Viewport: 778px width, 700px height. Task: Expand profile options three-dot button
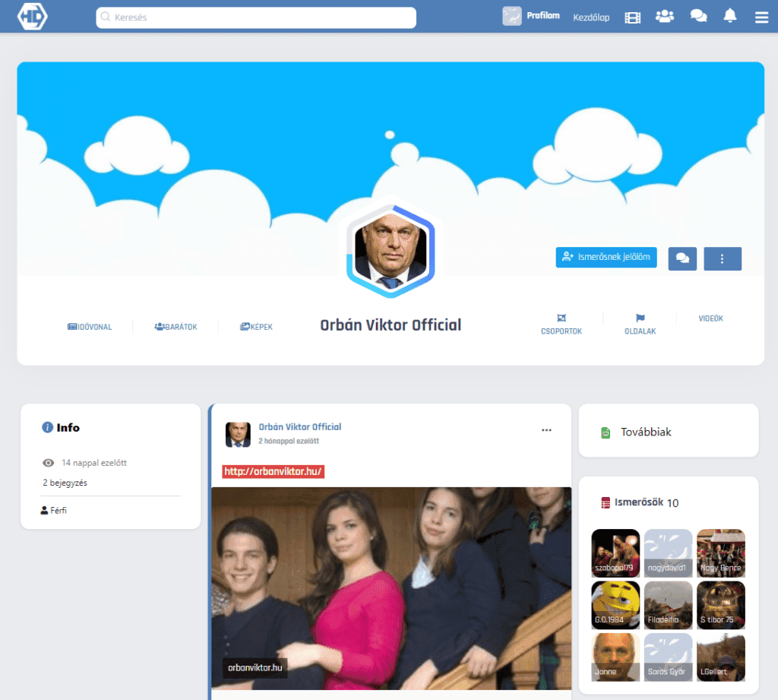[722, 258]
